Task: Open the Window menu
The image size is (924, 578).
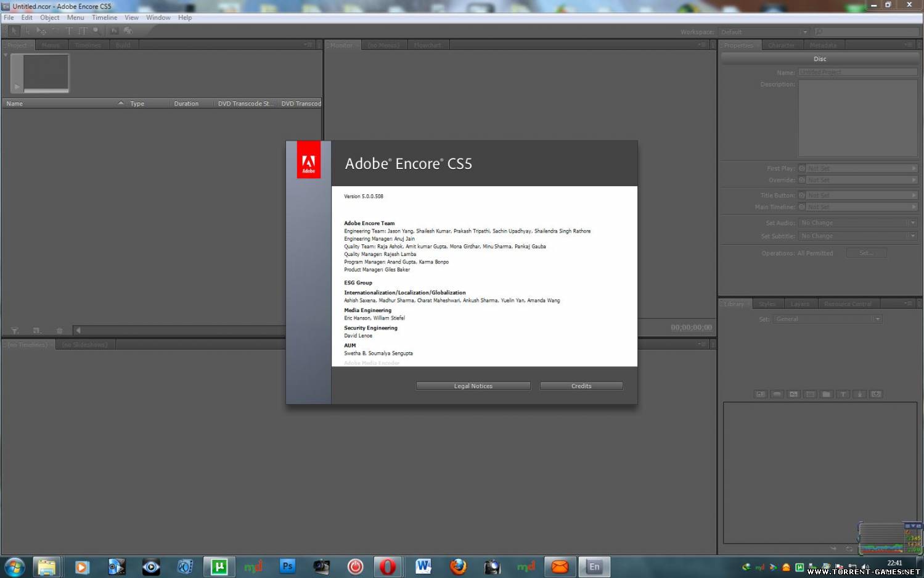Action: pyautogui.click(x=158, y=17)
